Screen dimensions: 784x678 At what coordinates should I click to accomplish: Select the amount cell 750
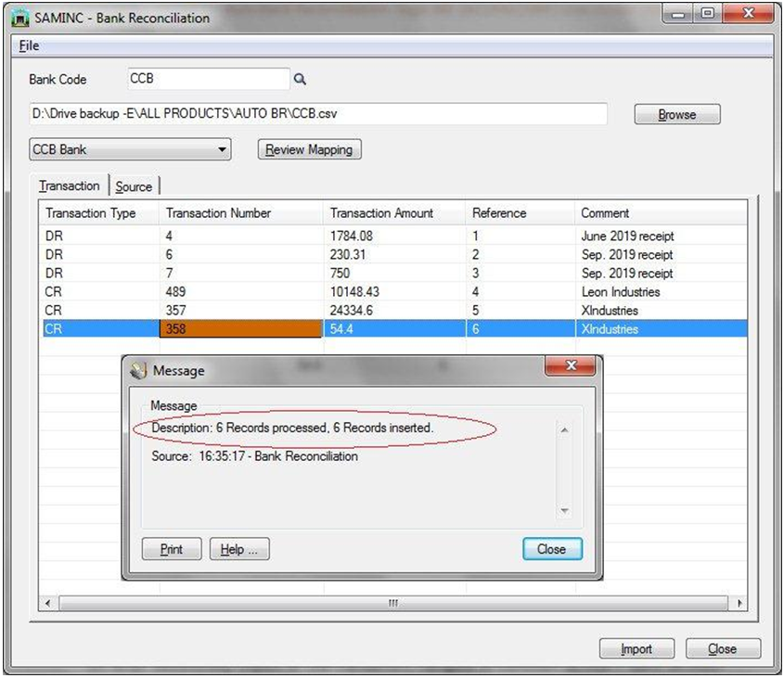[x=394, y=273]
